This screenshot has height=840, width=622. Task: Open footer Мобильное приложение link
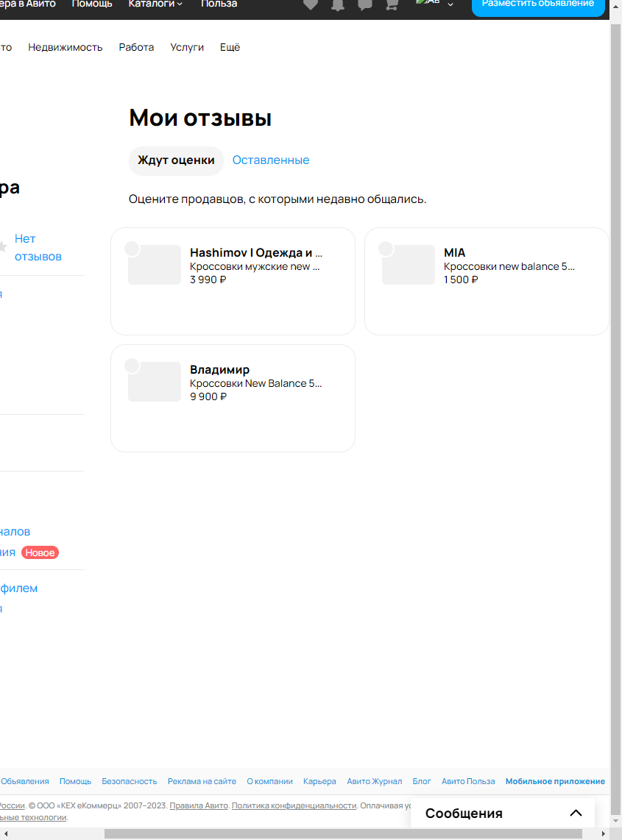pos(555,781)
